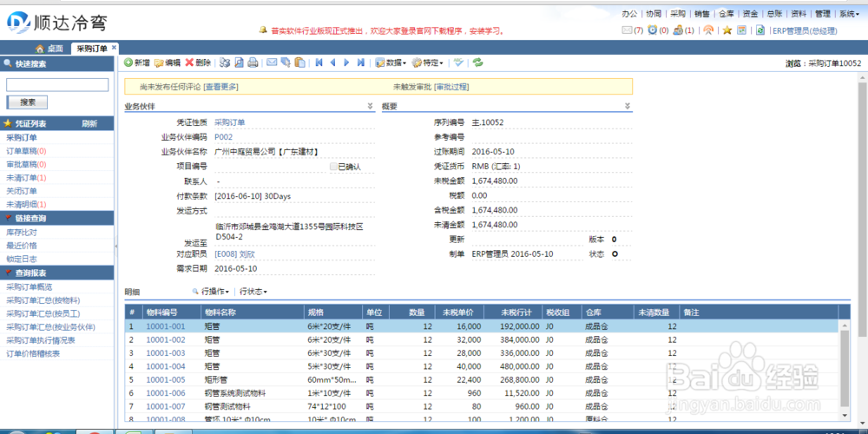868x434 pixels.
Task: Open 未清订单(1) in sidebar
Action: [x=26, y=178]
